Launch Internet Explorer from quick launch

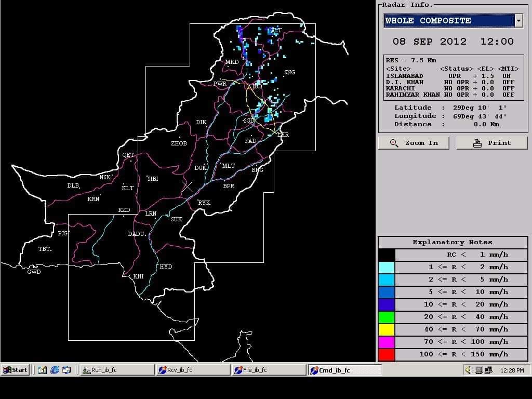(x=54, y=370)
